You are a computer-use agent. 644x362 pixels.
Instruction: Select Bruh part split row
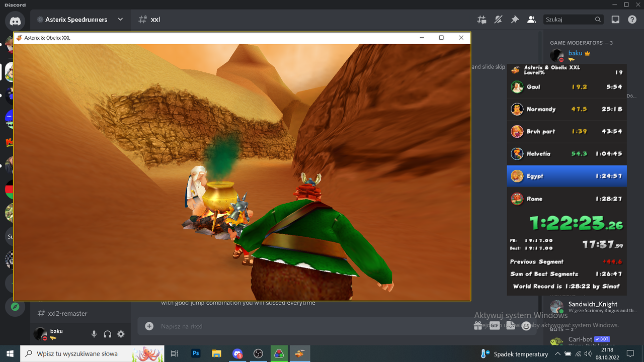[567, 131]
